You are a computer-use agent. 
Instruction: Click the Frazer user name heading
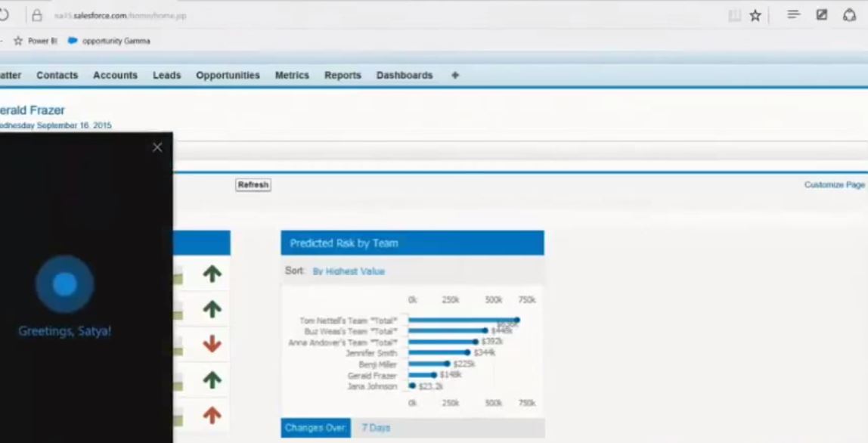pyautogui.click(x=32, y=110)
